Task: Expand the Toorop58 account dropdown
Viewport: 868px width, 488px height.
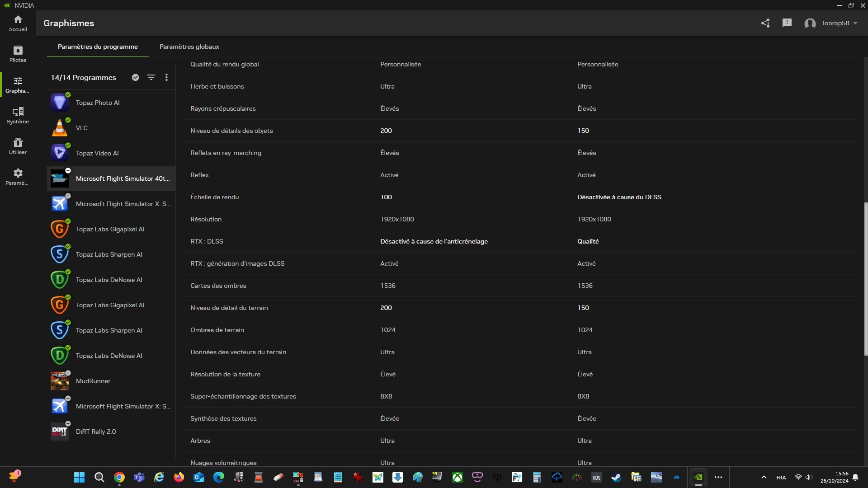Action: (855, 23)
